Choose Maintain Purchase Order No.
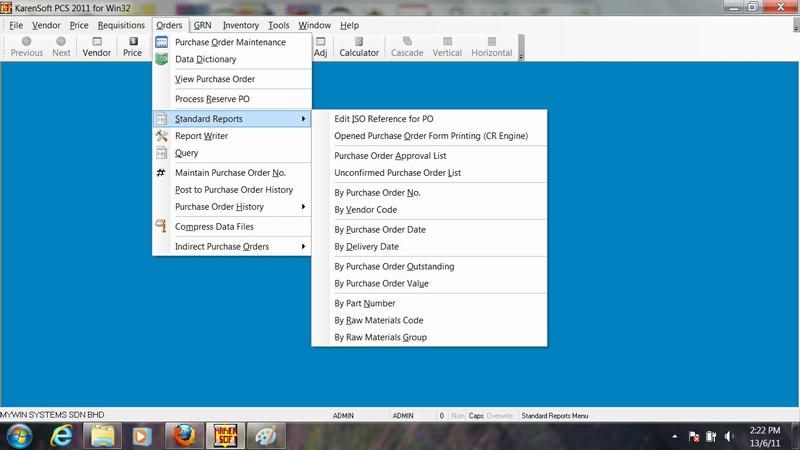800x450 pixels. (x=232, y=172)
